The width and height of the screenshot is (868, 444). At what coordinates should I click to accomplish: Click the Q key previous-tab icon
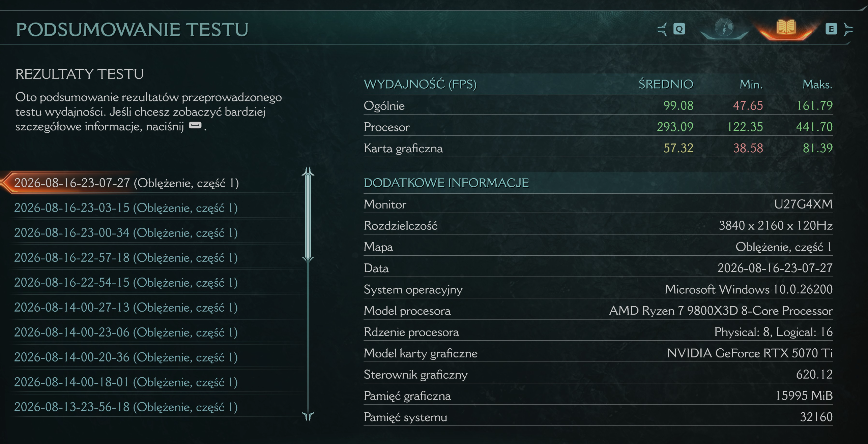tap(679, 29)
